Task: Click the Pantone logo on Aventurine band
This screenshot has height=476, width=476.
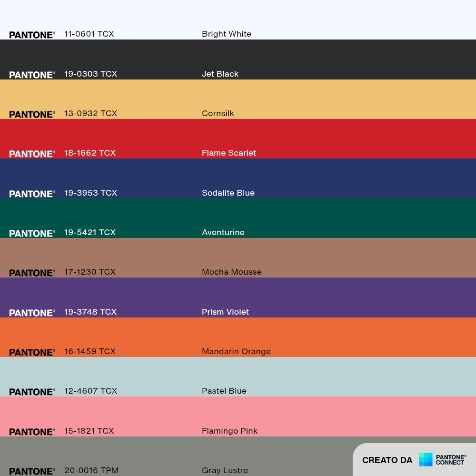Action: [x=32, y=233]
